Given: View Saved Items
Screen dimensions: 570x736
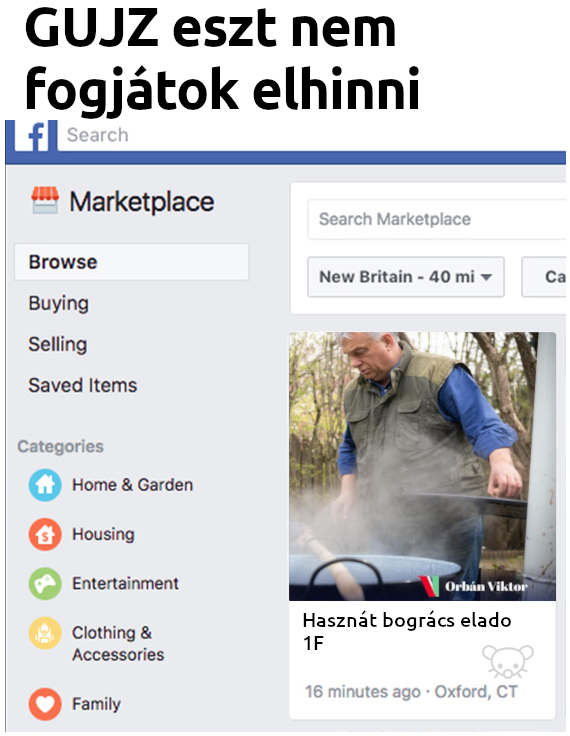Looking at the screenshot, I should (x=83, y=385).
